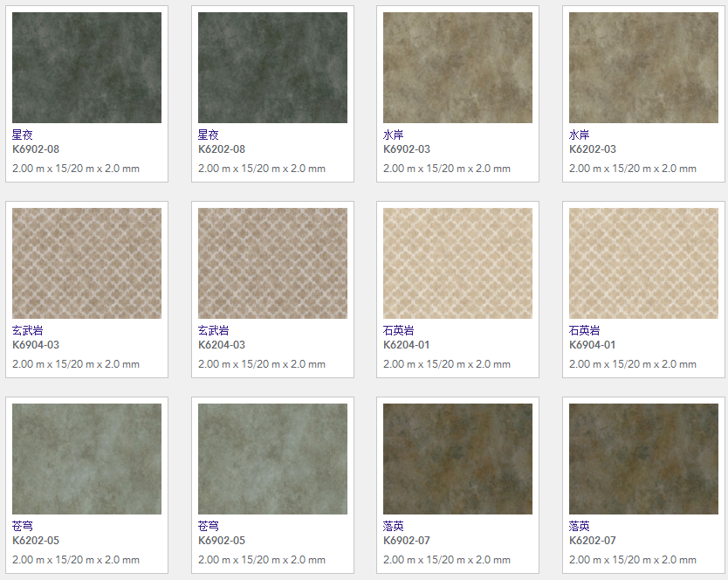728x580 pixels.
Task: Open the 石英岩 K6904-01 beige pattern thumbnail
Action: click(x=643, y=263)
